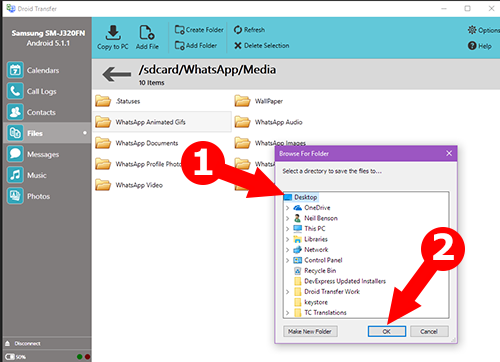
Task: Open Messages in the sidebar
Action: coord(47,154)
